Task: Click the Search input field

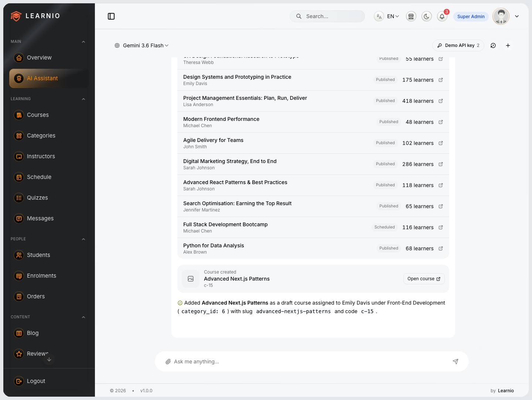Action: (327, 16)
